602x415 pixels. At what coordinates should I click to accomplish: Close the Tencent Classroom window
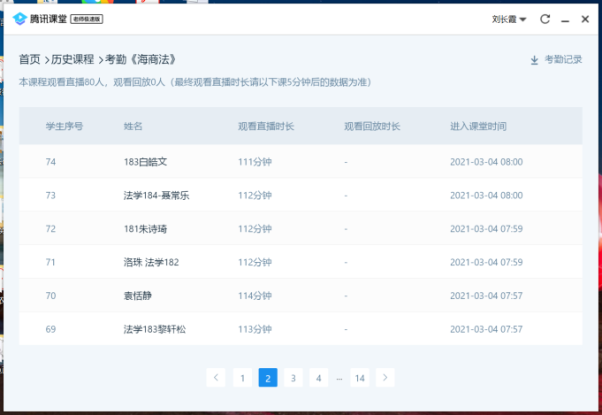coord(586,19)
